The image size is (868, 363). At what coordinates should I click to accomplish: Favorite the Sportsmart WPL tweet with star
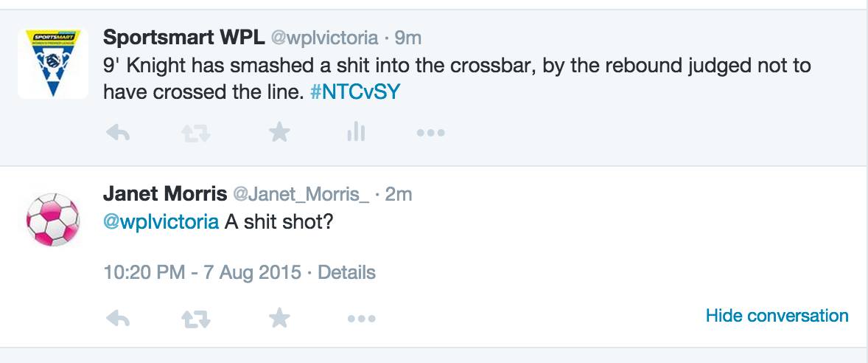[279, 133]
